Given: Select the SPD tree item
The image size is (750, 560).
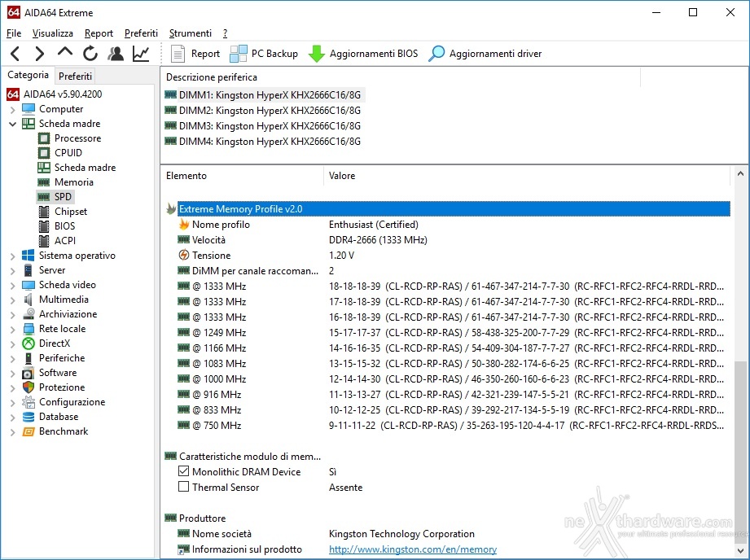Looking at the screenshot, I should (x=55, y=197).
